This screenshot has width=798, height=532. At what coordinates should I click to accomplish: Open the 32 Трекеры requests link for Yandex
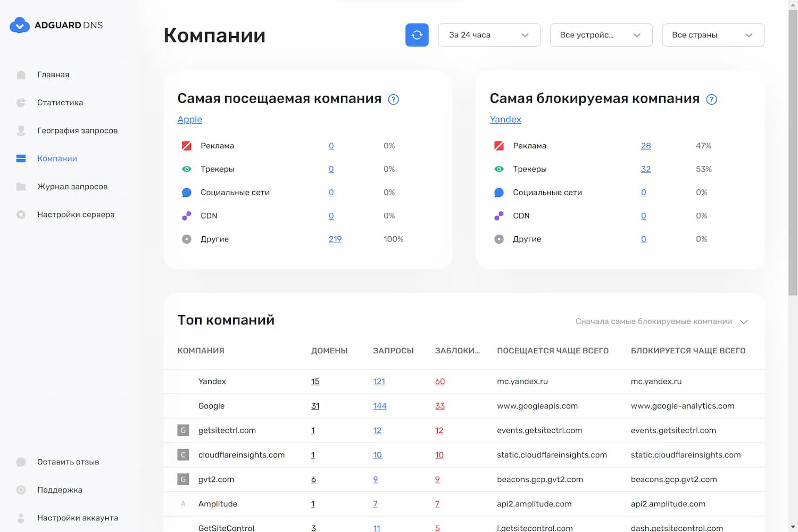(x=646, y=169)
